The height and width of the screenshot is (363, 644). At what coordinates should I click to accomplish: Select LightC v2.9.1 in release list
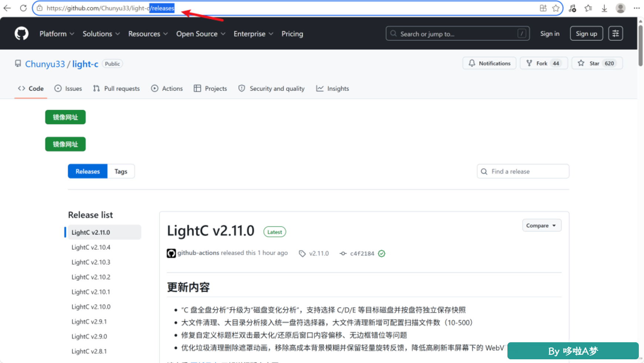89,322
